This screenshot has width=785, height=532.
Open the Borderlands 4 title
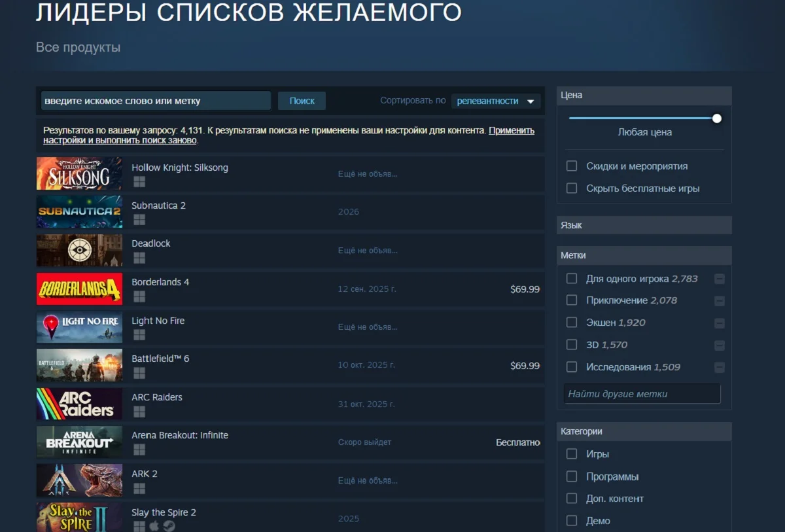pos(160,282)
